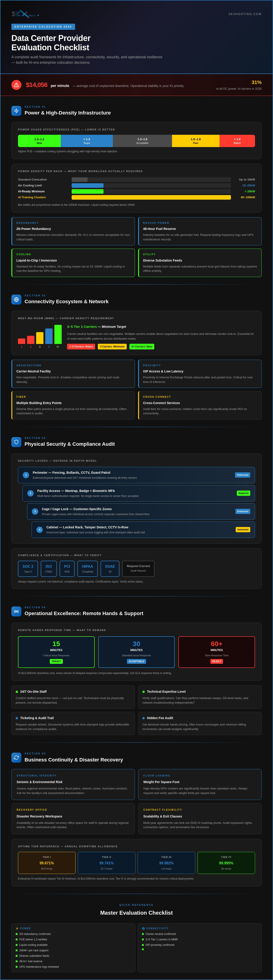Click the 3EX Hosting logo
This screenshot has height=980, width=273.
coord(25,14)
